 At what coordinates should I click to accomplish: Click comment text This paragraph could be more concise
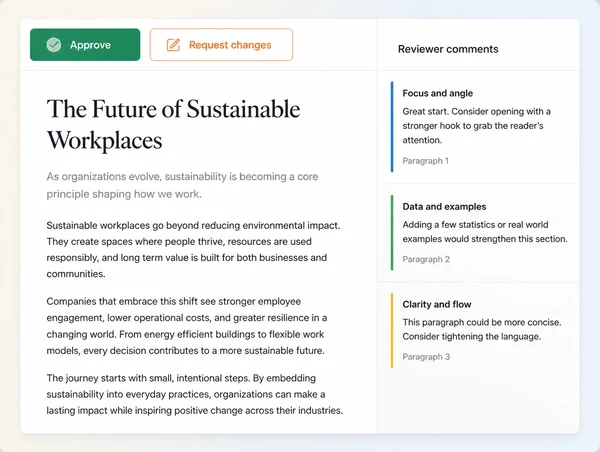click(x=482, y=329)
